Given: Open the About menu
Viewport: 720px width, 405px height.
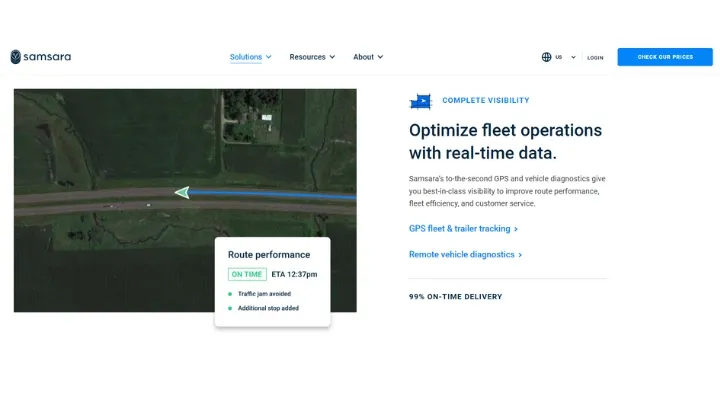Looking at the screenshot, I should 368,57.
